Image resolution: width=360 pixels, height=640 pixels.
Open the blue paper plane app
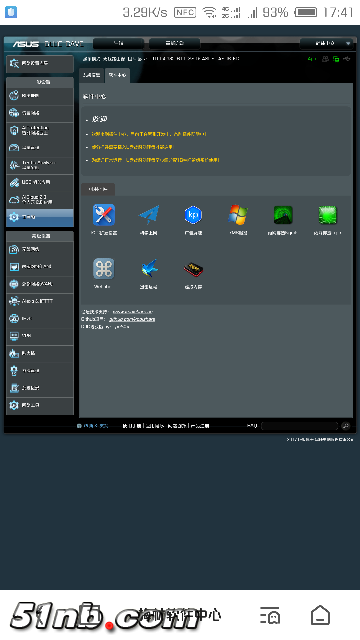coord(149,215)
